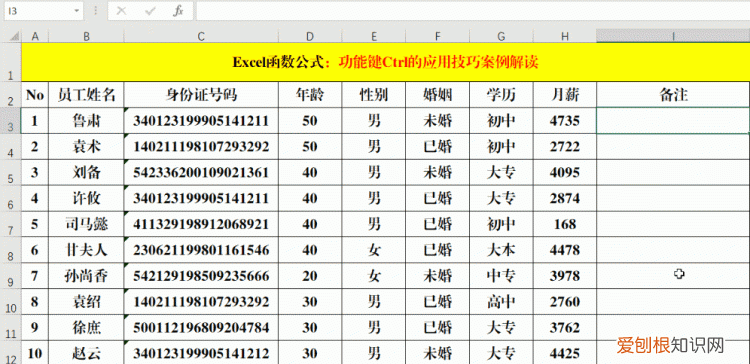
Task: Select the cell containing 袁术
Action: (86, 146)
